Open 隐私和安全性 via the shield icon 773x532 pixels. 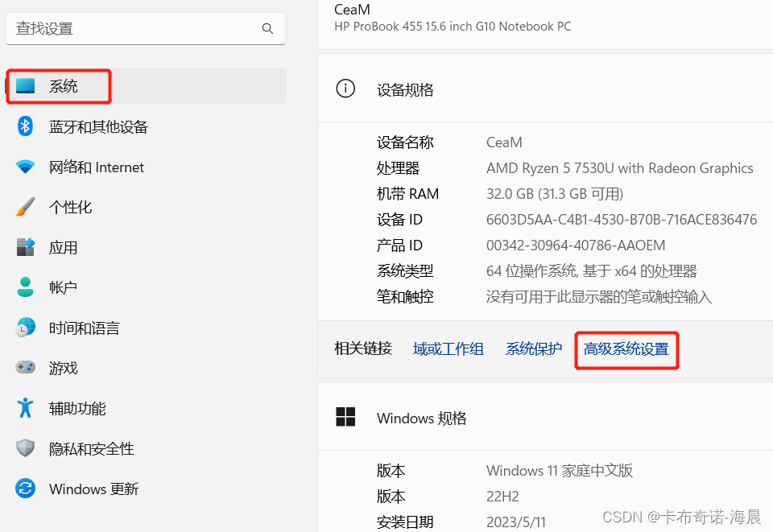26,448
